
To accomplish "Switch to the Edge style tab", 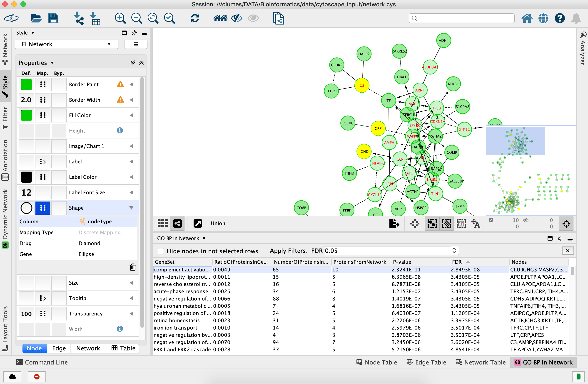I will (59, 348).
